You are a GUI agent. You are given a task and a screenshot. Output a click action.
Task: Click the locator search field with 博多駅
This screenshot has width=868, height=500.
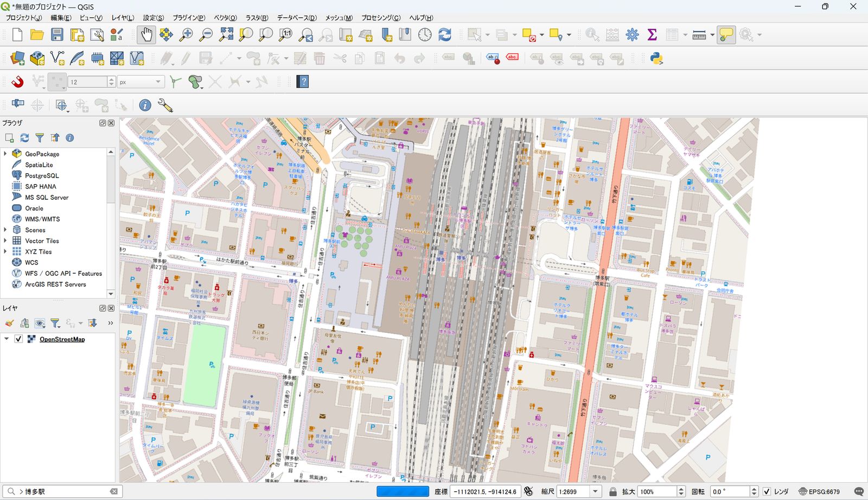[62, 491]
